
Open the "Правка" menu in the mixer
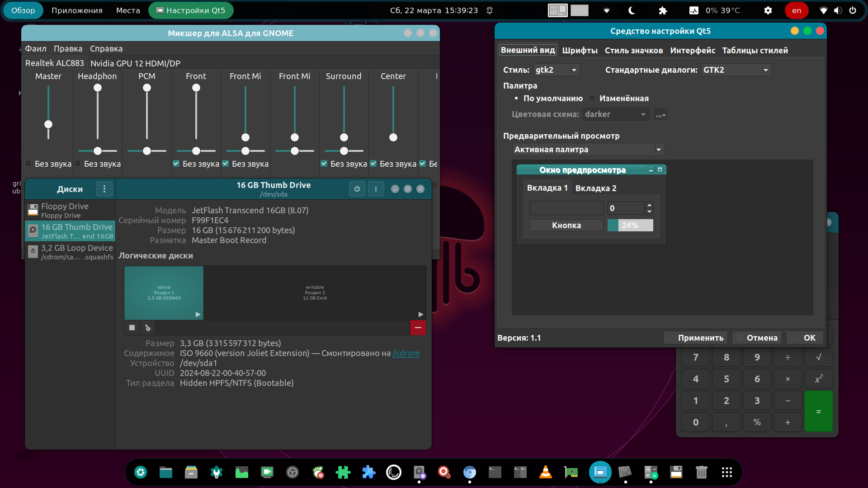[x=68, y=48]
